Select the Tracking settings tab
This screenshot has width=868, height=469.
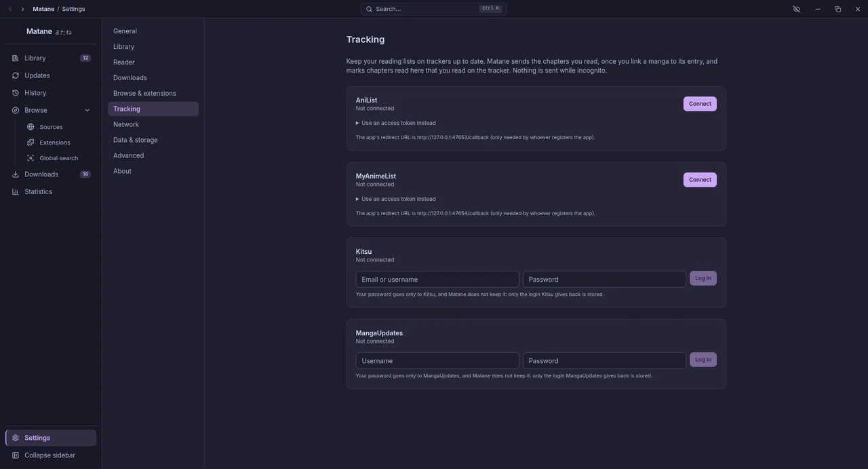pyautogui.click(x=153, y=109)
